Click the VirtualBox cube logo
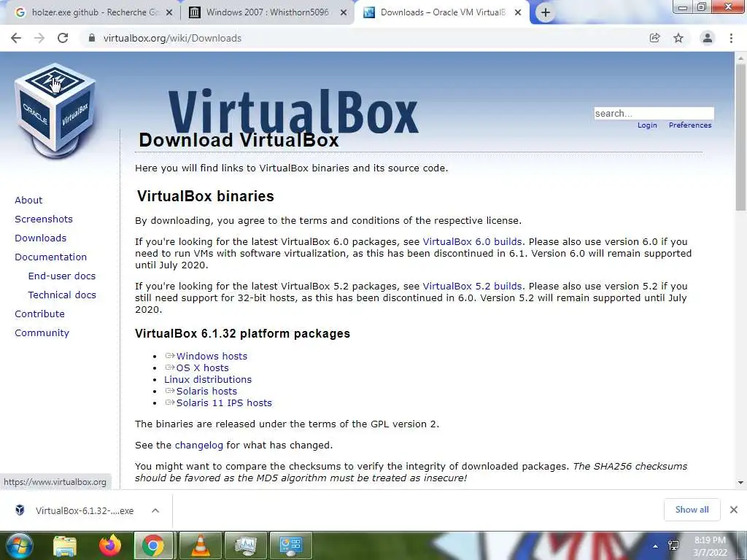 coord(55,111)
